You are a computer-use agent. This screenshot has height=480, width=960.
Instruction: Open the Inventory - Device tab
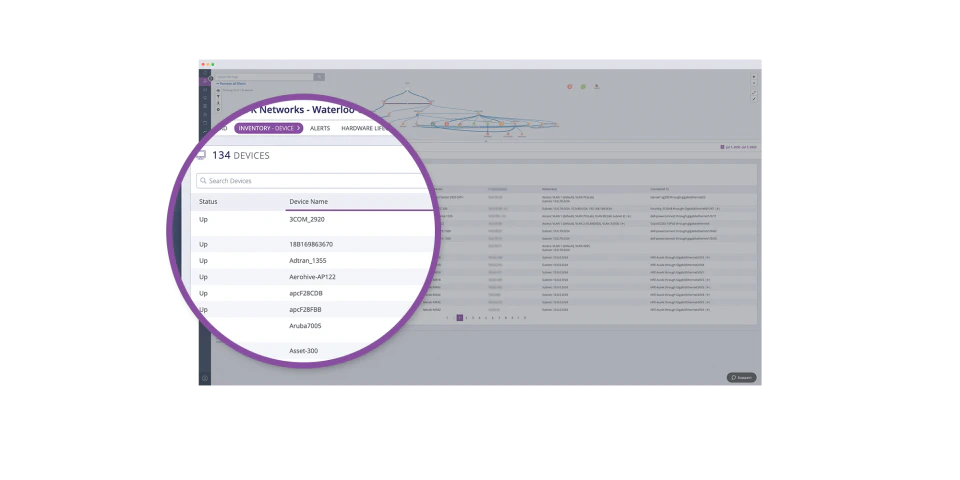point(268,128)
